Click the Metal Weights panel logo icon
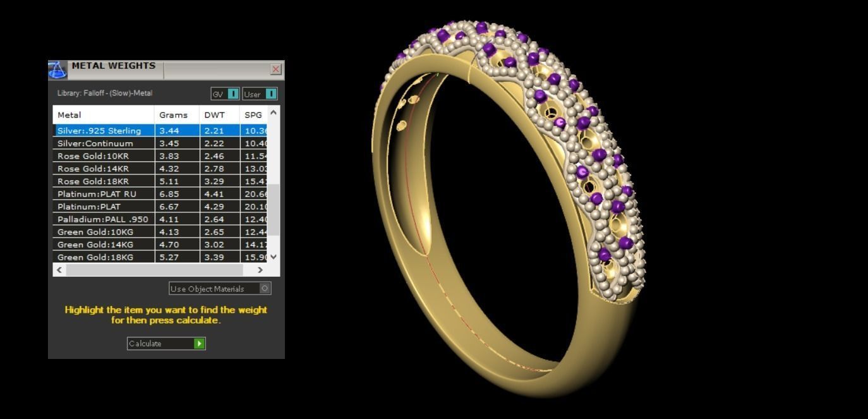Viewport: 868px width, 419px height. [x=57, y=70]
